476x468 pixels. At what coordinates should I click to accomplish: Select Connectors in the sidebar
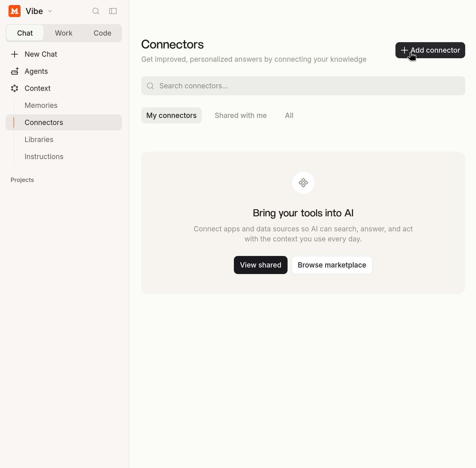coord(64,122)
